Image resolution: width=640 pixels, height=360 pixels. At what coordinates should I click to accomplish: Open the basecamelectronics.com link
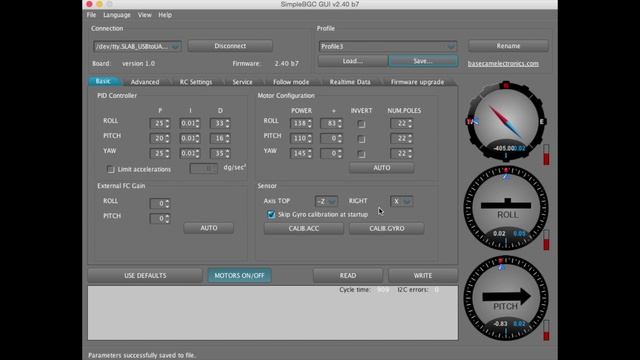[x=503, y=63]
